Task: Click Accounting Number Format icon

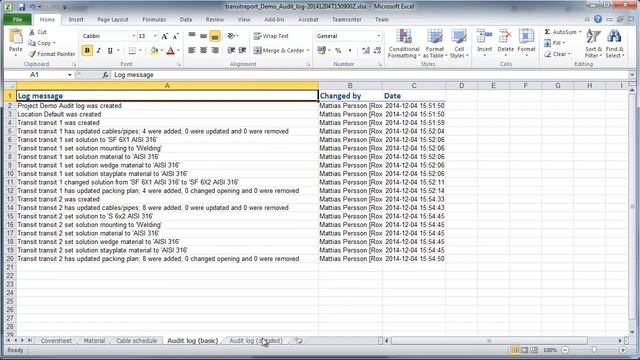Action: pyautogui.click(x=322, y=50)
